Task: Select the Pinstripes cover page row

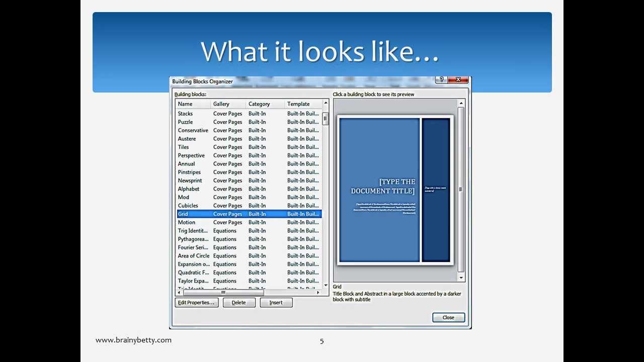Action: (249, 172)
